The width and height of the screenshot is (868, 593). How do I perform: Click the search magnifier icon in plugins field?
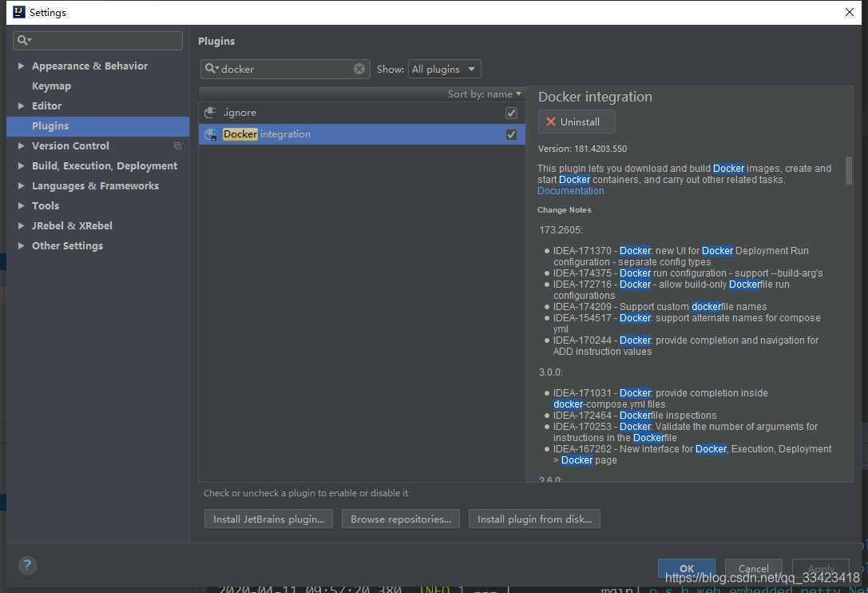click(x=211, y=69)
